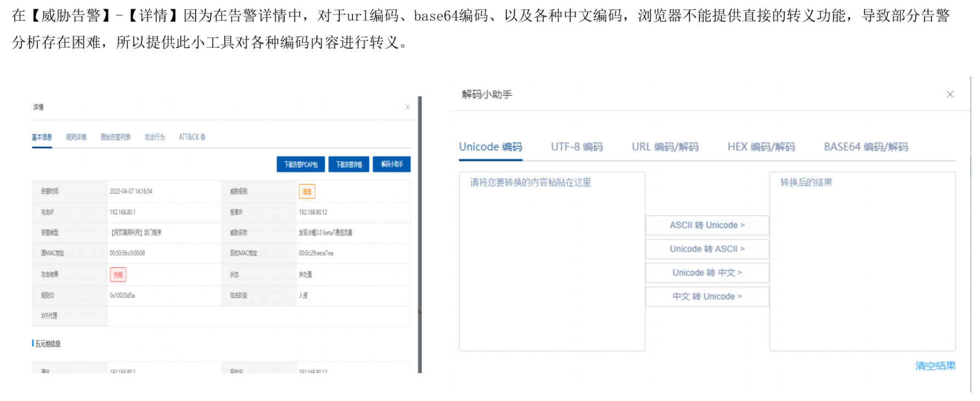Click the 下载告警PCAP包 button
The width and height of the screenshot is (980, 401).
click(x=300, y=164)
